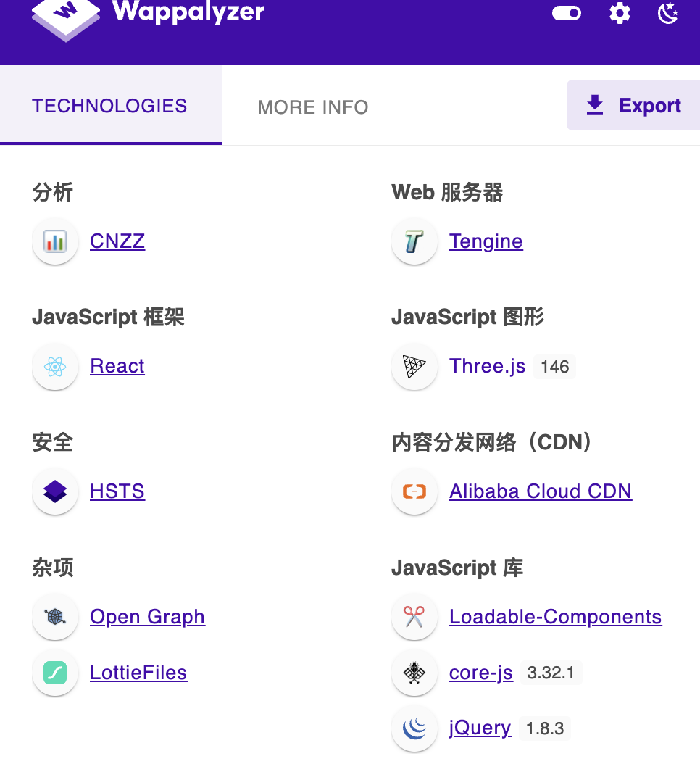
Task: Open the HSTS link
Action: (x=117, y=491)
